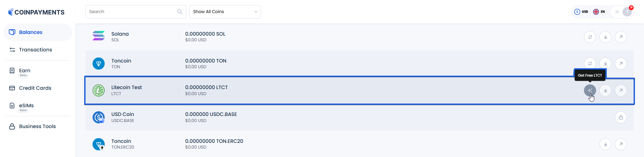The width and height of the screenshot is (644, 157).
Task: Select Earn in the sidebar
Action: point(24,71)
